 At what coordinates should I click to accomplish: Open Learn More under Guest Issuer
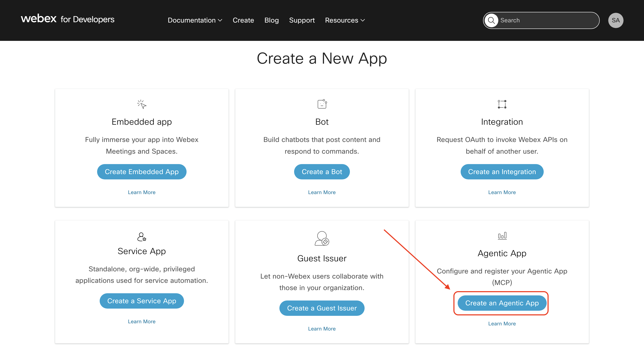322,329
